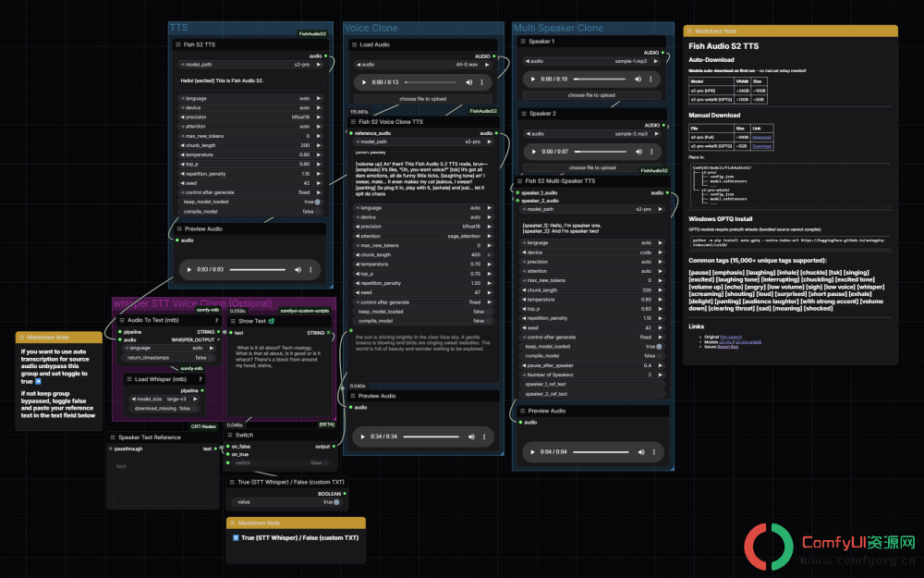Click choose file to upload in Speaker 1

tap(591, 95)
